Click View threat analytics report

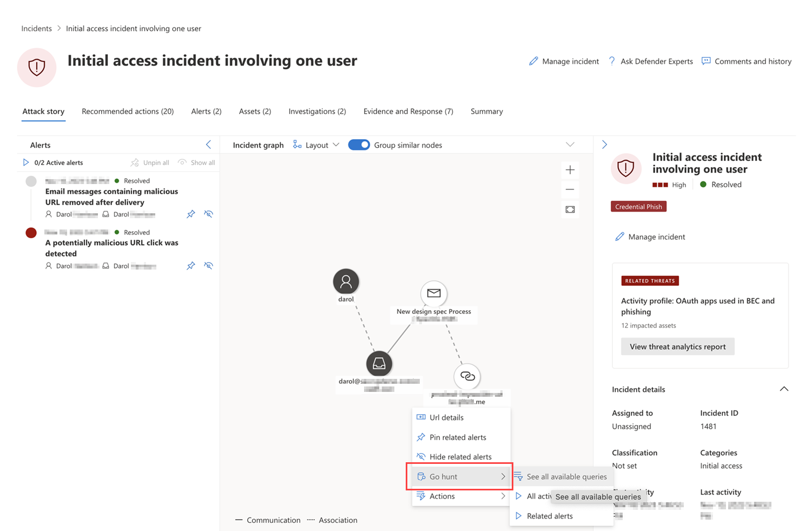677,346
